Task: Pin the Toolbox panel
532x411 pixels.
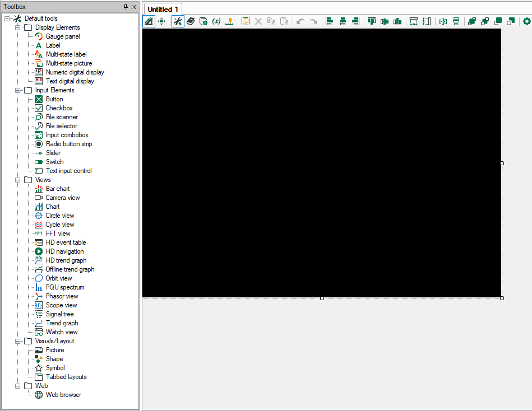Action: 126,7
